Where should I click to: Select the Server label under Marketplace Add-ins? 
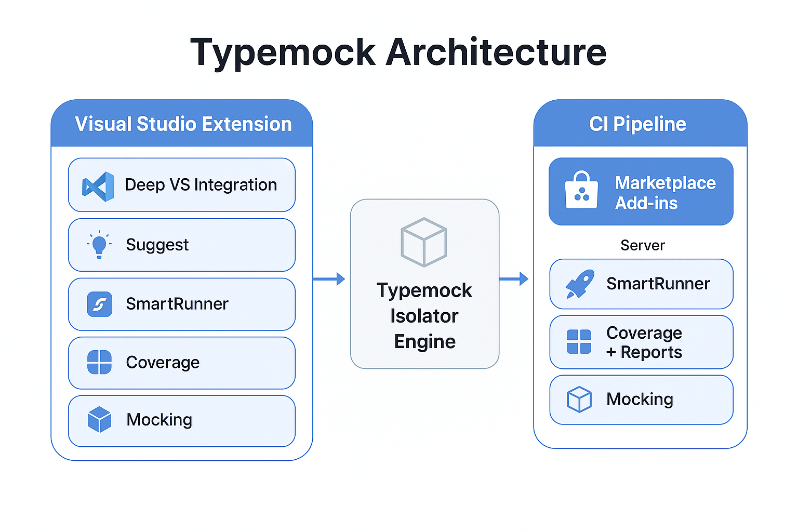[642, 245]
